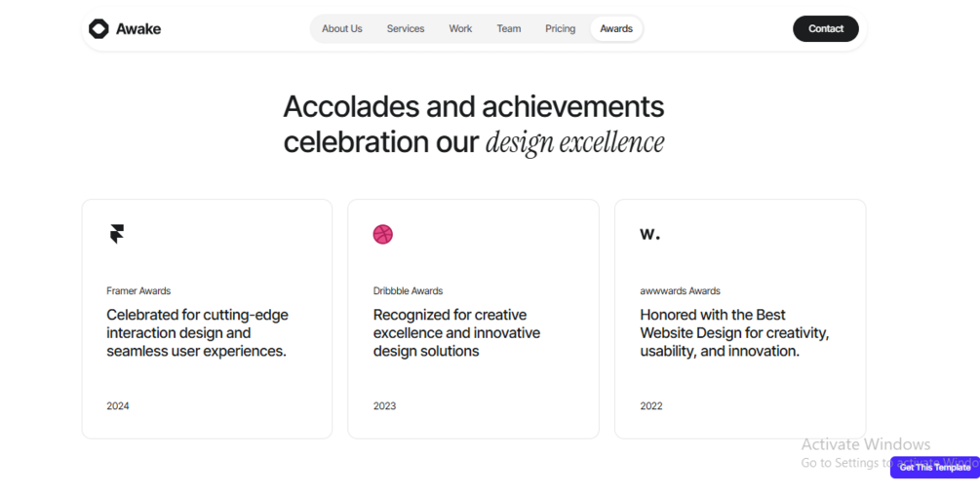The height and width of the screenshot is (495, 980).
Task: Open the Team nav item
Action: [509, 29]
